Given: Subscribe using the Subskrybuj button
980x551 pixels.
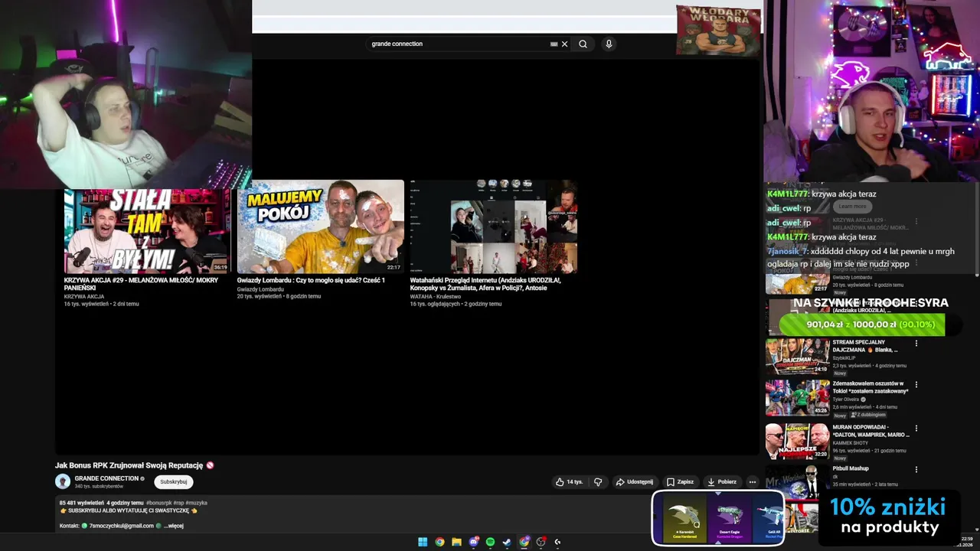Looking at the screenshot, I should 174,482.
